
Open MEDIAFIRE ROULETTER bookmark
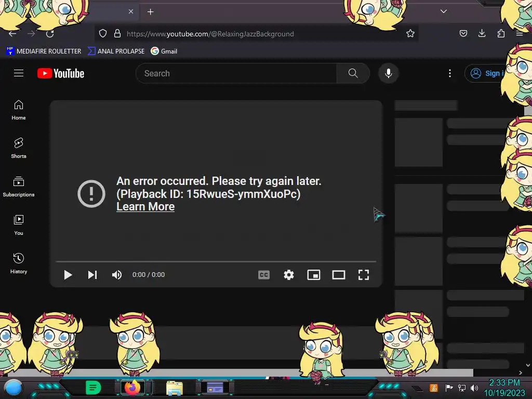tap(44, 51)
